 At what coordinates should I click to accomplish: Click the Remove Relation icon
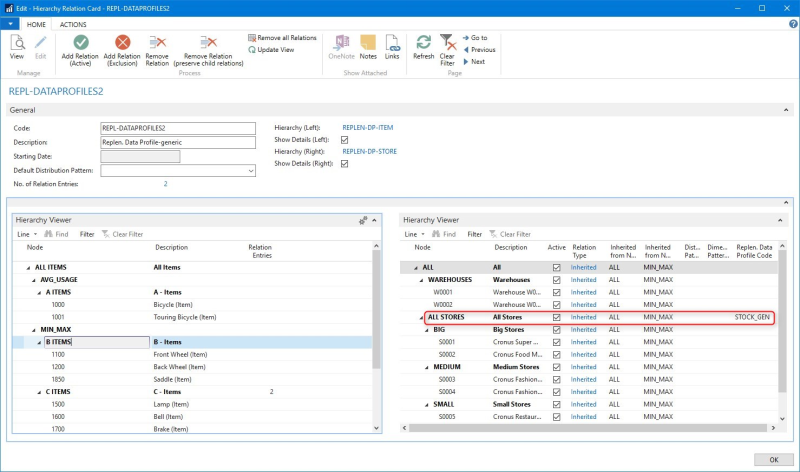click(157, 42)
